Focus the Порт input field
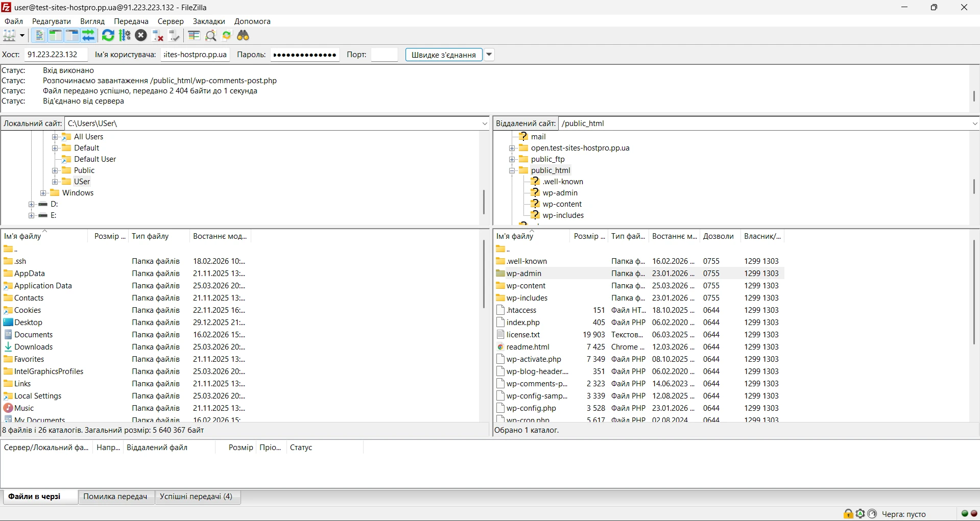The image size is (980, 521). [384, 55]
